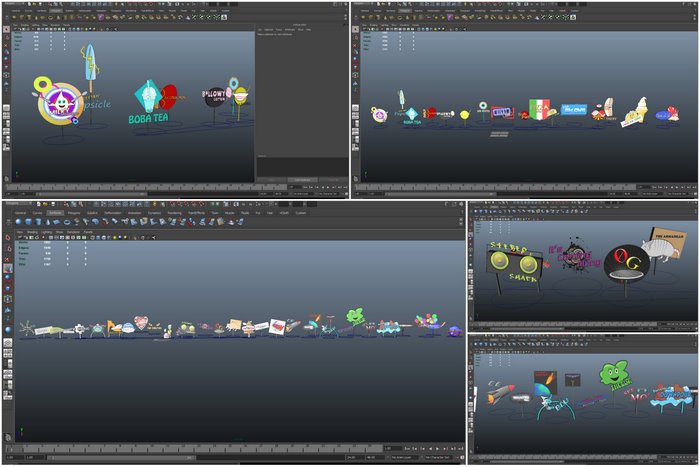Open Lighting panel menu in largest window
Viewport: 700px width, 467px height.
[x=47, y=232]
